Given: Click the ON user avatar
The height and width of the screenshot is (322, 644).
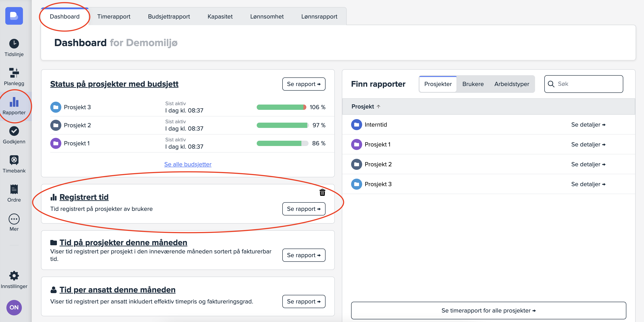Looking at the screenshot, I should [x=14, y=307].
